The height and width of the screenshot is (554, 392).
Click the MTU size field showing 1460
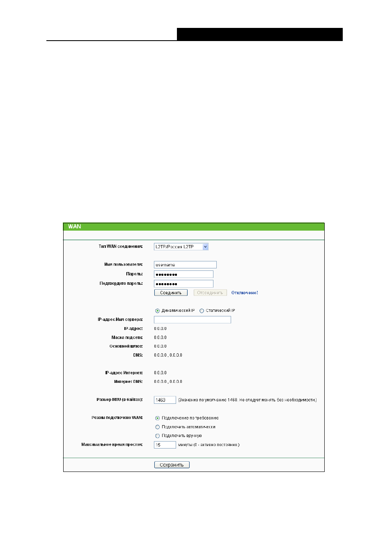[165, 400]
